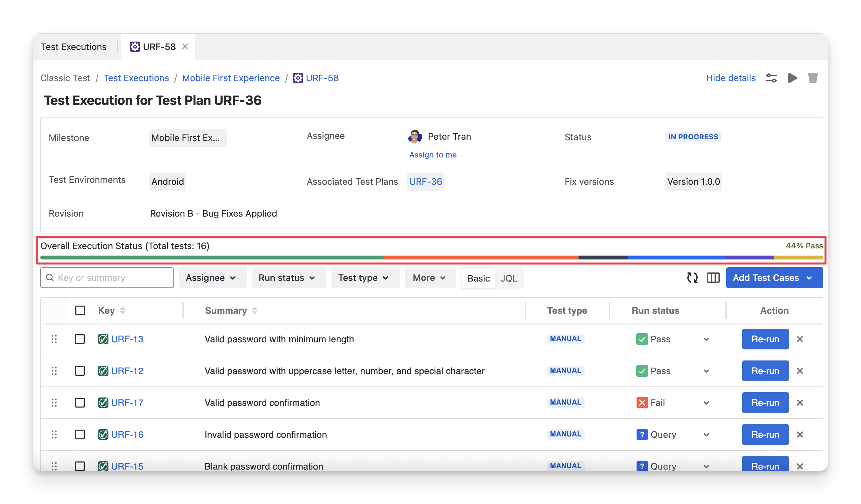
Task: Expand the Fail status chevron for URF-17
Action: [706, 403]
